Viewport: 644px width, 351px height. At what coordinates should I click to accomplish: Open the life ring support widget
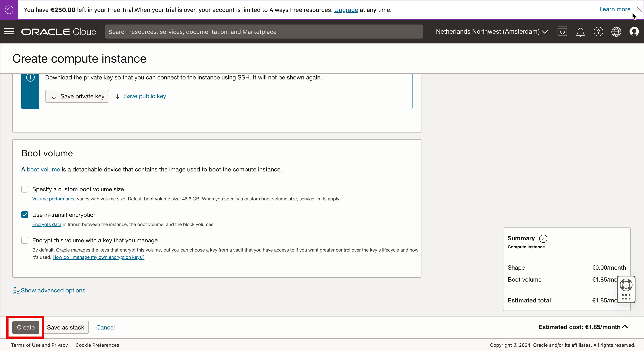tap(626, 285)
